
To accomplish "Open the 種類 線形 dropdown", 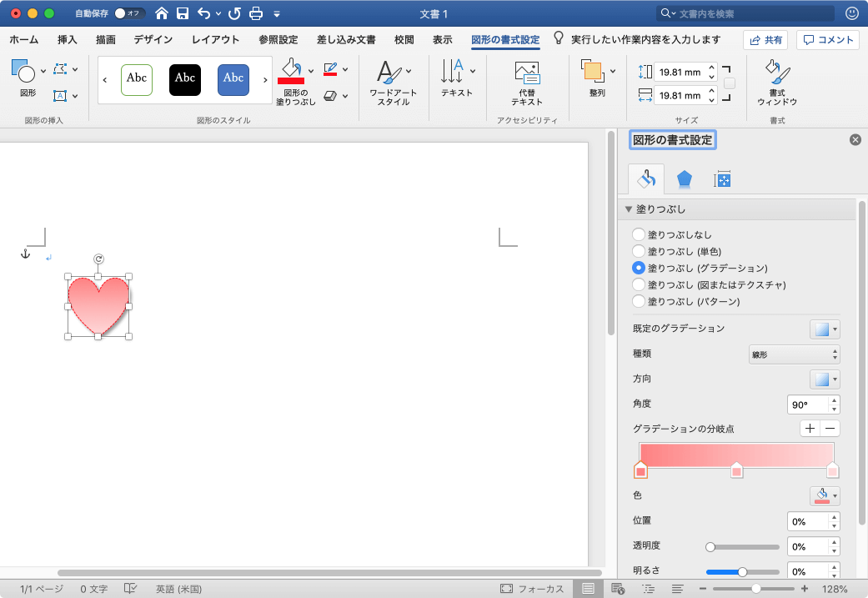I will click(x=795, y=354).
